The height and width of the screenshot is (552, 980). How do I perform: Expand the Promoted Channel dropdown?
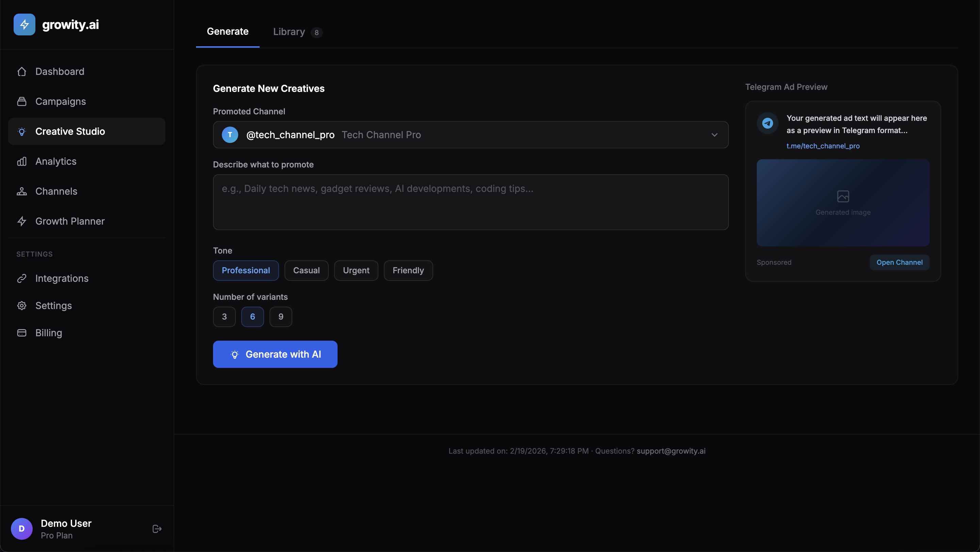coord(715,135)
